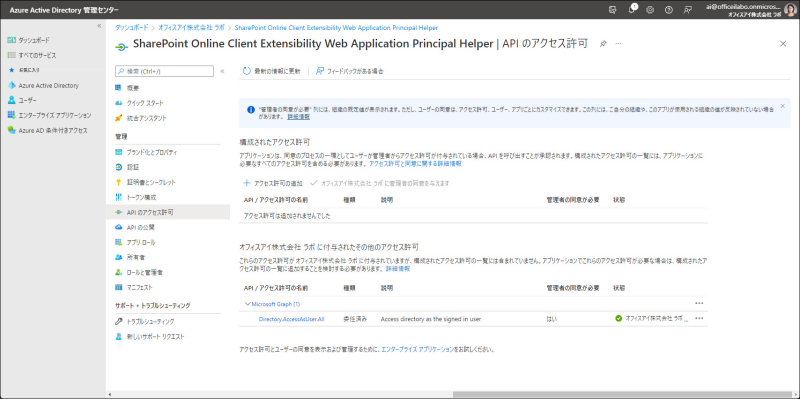This screenshot has height=399, width=800.
Task: Open the notifications bell icon
Action: coord(632,9)
